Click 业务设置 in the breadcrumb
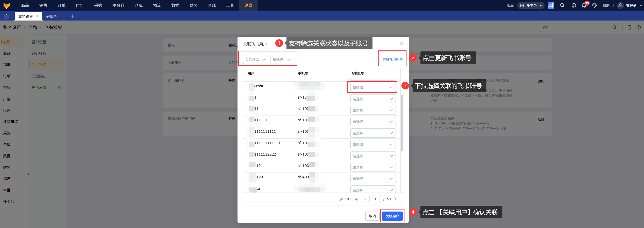The width and height of the screenshot is (644, 228). (12, 27)
